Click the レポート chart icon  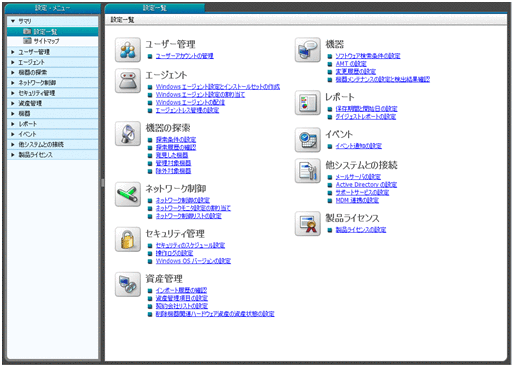[x=308, y=102]
